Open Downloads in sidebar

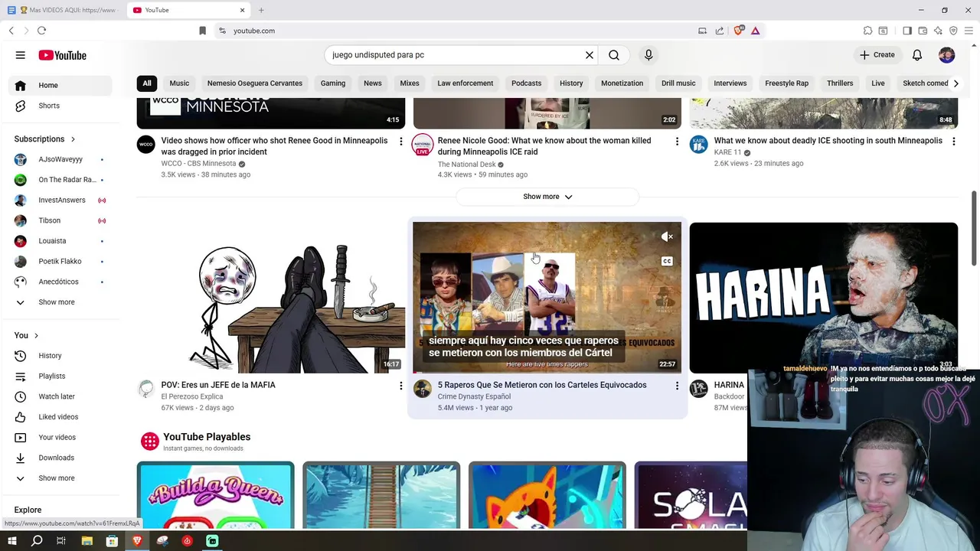coord(60,458)
